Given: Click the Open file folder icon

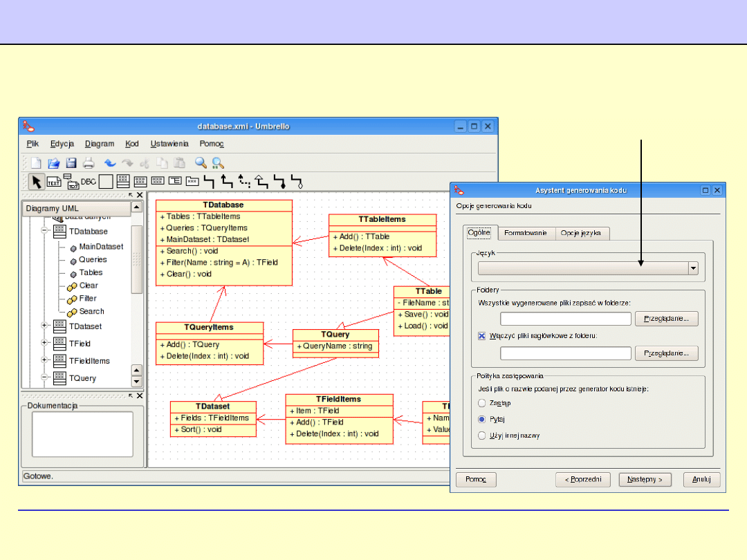Looking at the screenshot, I should (54, 163).
